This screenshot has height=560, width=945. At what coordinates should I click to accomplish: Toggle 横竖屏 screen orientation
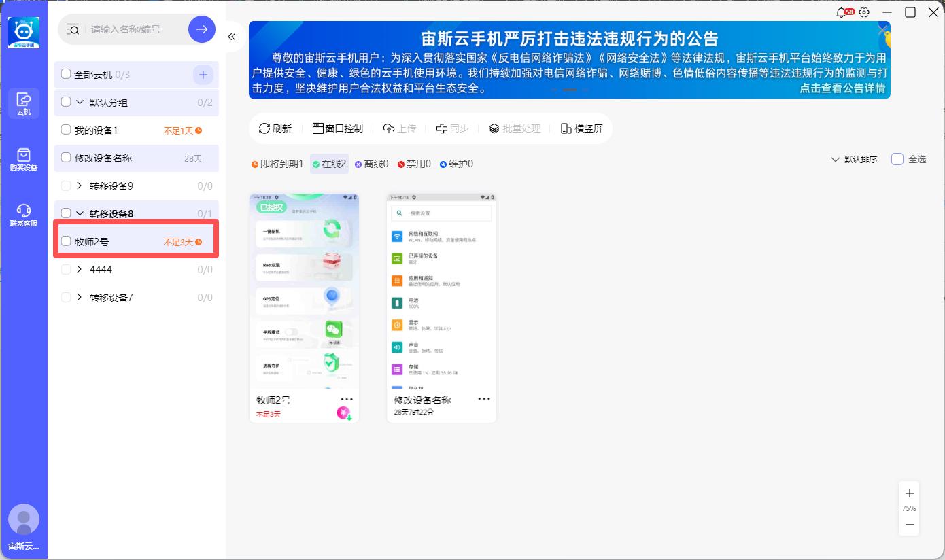[x=582, y=128]
